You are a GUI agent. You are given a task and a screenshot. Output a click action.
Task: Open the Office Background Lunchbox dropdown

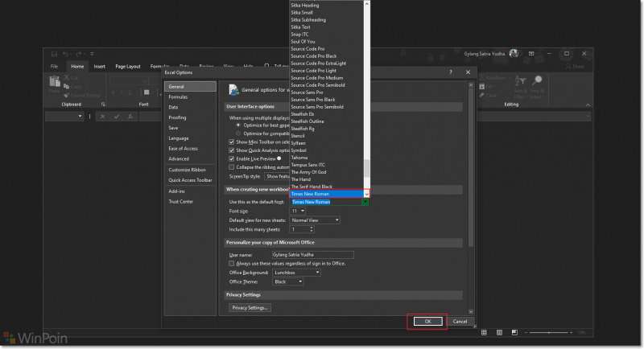[317, 273]
